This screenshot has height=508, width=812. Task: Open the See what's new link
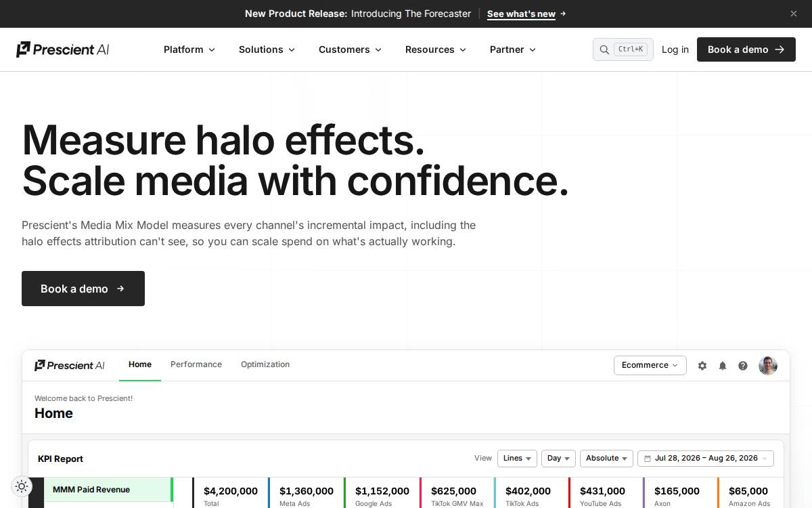point(526,14)
